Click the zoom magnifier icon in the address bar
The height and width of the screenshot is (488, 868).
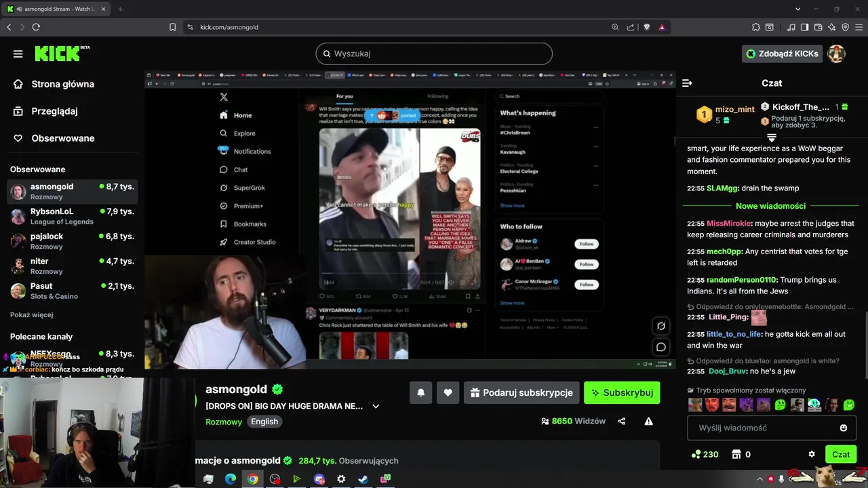tap(615, 27)
